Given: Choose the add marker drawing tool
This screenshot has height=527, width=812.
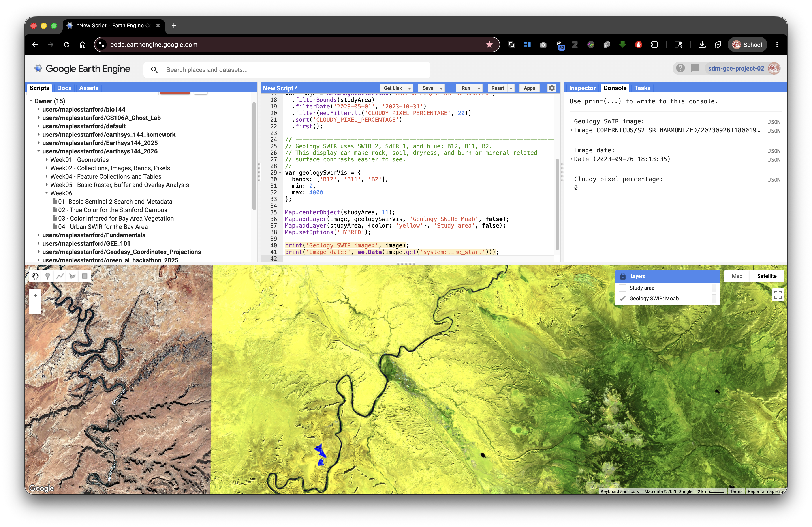Looking at the screenshot, I should pyautogui.click(x=47, y=276).
